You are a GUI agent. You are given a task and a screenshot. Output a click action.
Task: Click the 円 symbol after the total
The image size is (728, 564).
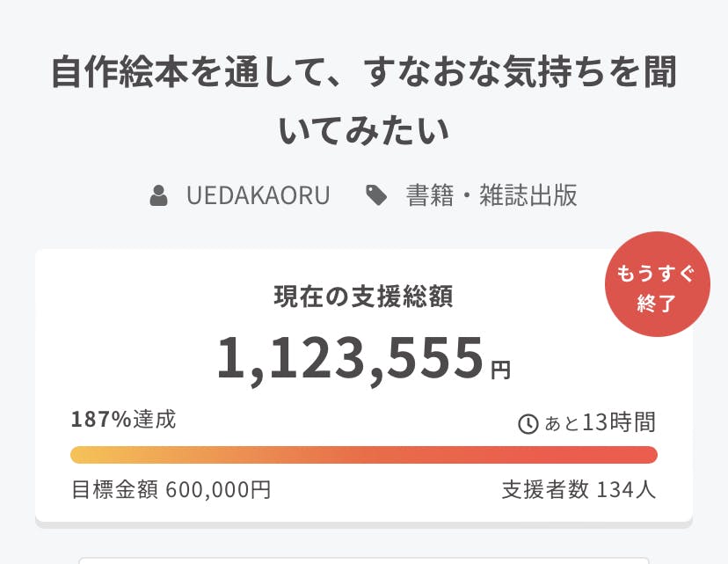click(500, 370)
